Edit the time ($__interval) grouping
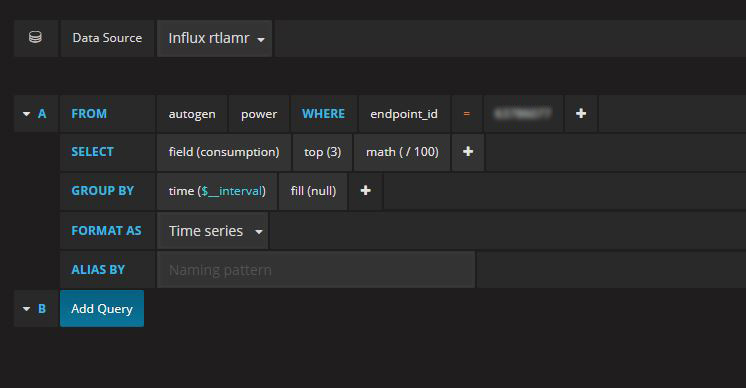This screenshot has height=388, width=746. coord(217,191)
